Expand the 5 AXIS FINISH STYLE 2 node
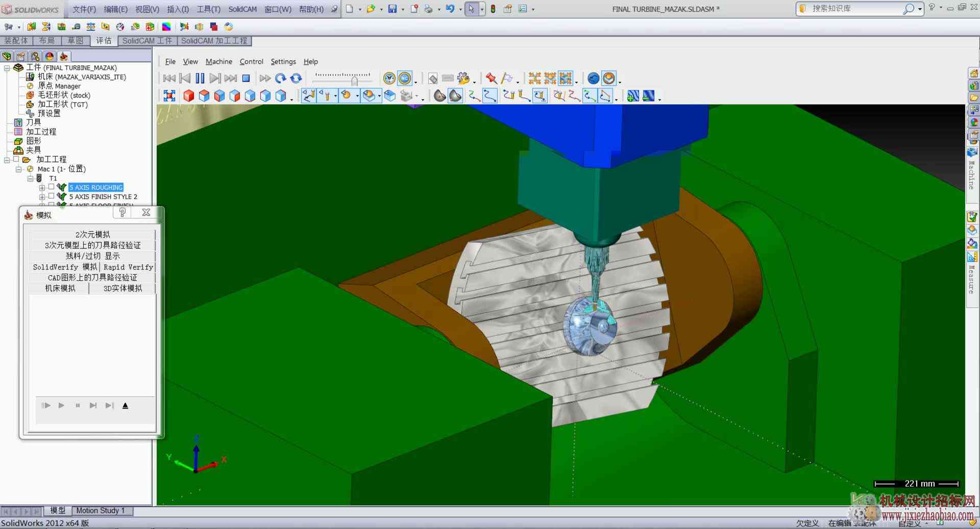The width and height of the screenshot is (980, 529). (x=42, y=197)
